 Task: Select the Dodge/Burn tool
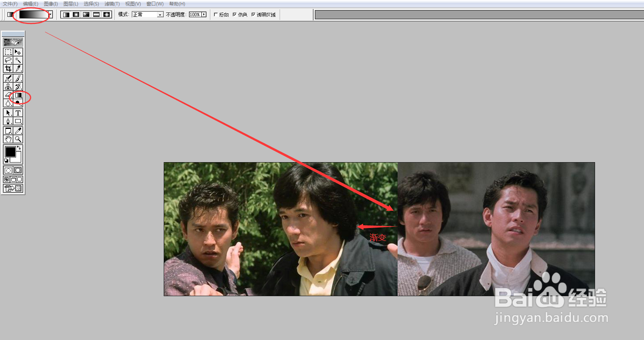tap(18, 103)
